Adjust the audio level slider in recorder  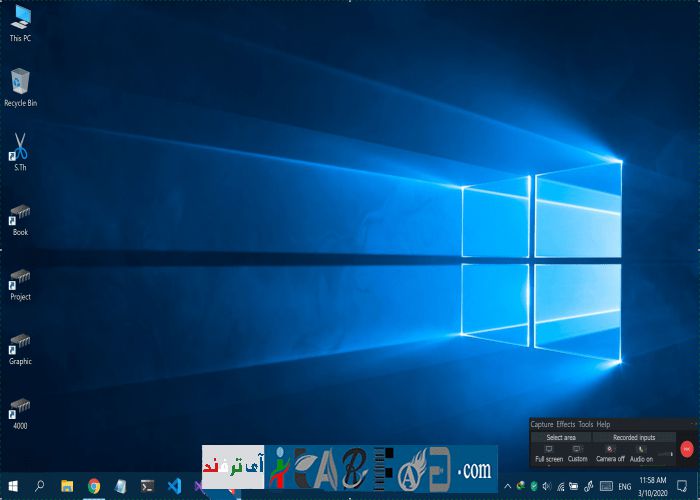pyautogui.click(x=664, y=455)
